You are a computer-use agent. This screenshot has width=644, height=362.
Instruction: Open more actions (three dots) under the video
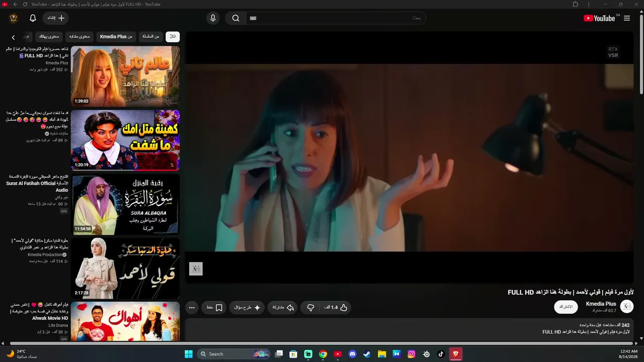click(x=192, y=307)
